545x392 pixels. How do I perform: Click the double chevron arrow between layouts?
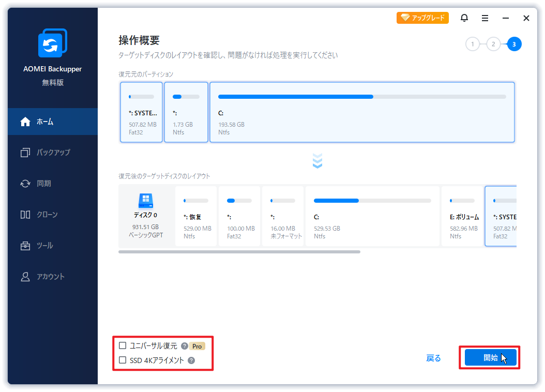click(x=317, y=160)
